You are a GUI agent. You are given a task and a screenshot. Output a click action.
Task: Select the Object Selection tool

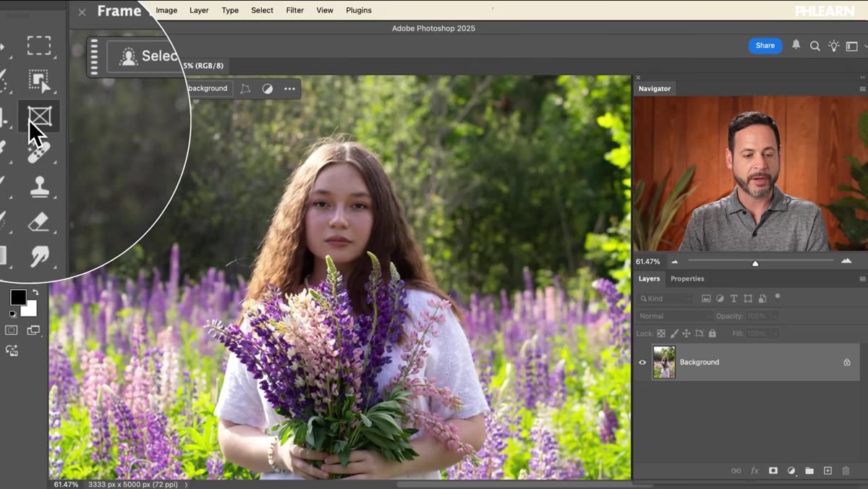39,81
